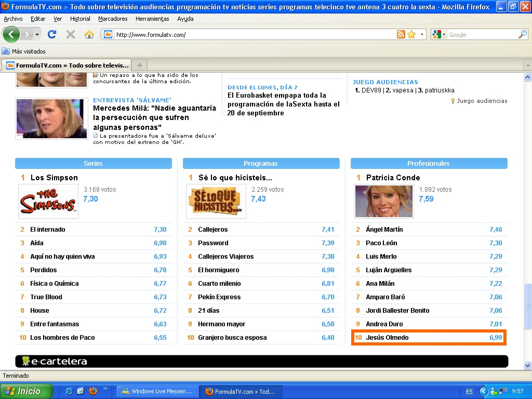
Task: Click the RSS feed icon in address bar
Action: point(401,35)
